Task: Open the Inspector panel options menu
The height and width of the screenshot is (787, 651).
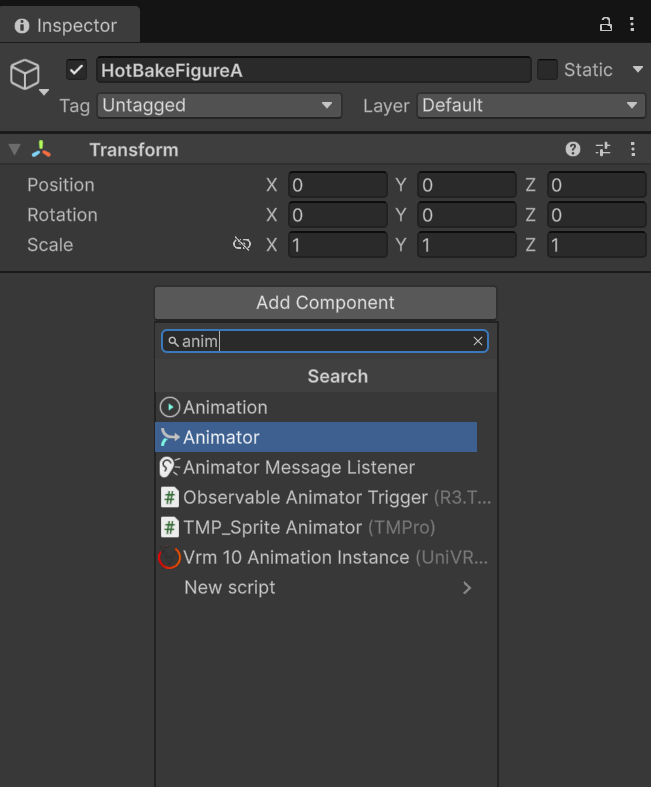Action: [x=632, y=24]
